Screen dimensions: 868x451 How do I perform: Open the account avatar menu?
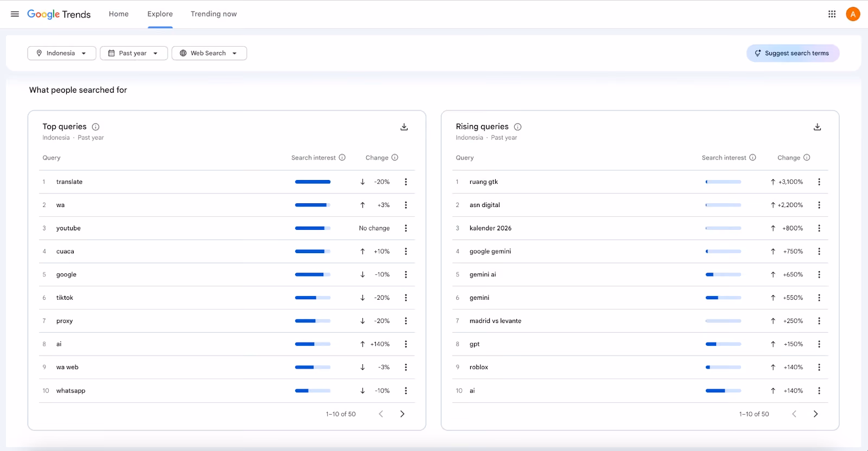point(853,14)
